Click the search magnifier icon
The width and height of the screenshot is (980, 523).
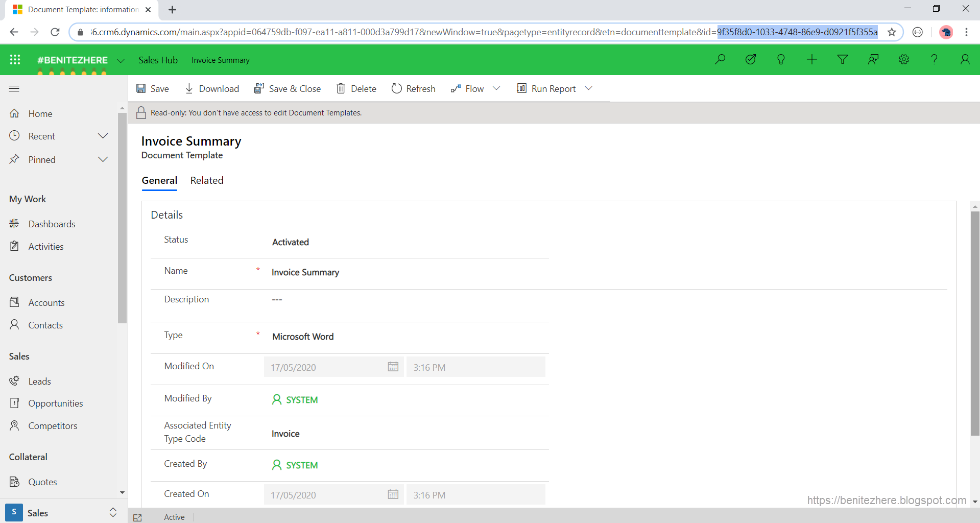pos(720,60)
